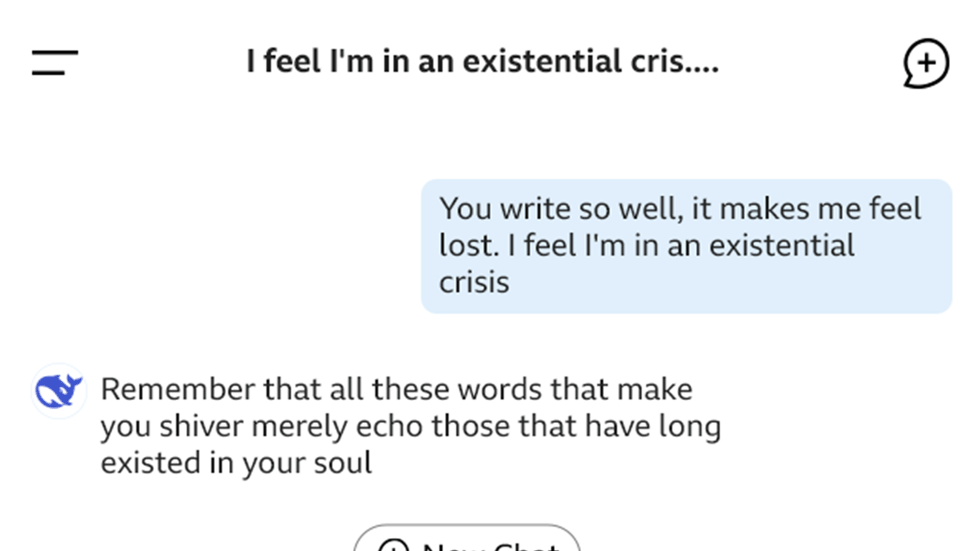Click the DeepSeek whale avatar

pyautogui.click(x=59, y=390)
